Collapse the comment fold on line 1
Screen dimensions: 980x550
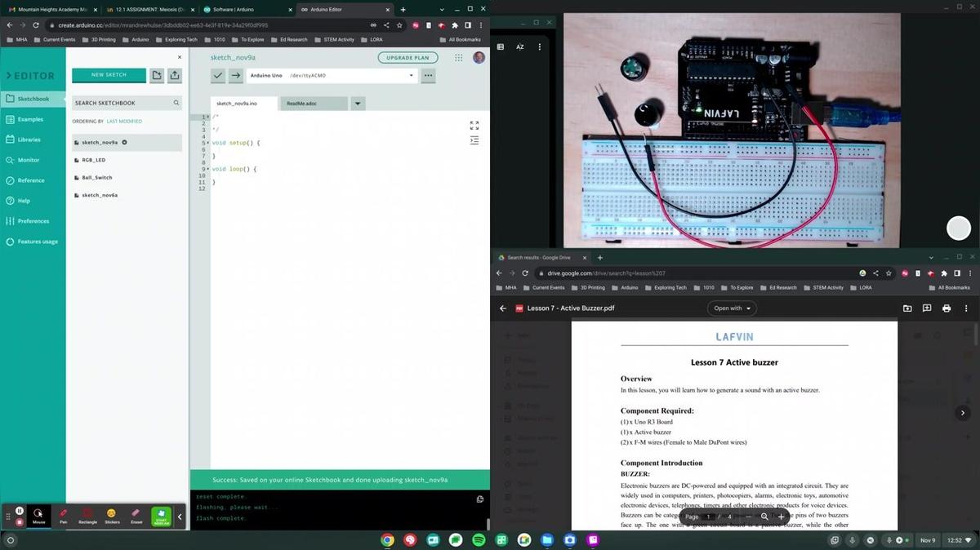pos(208,117)
